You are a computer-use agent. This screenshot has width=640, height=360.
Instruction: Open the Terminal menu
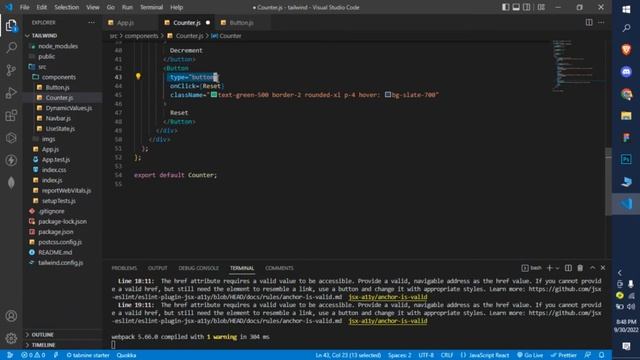point(151,7)
